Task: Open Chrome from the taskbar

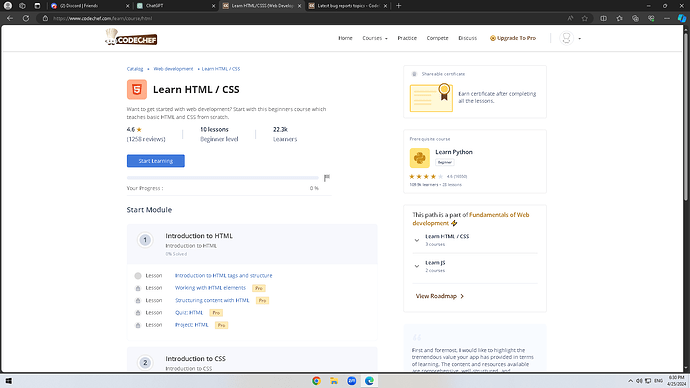Action: click(x=316, y=381)
